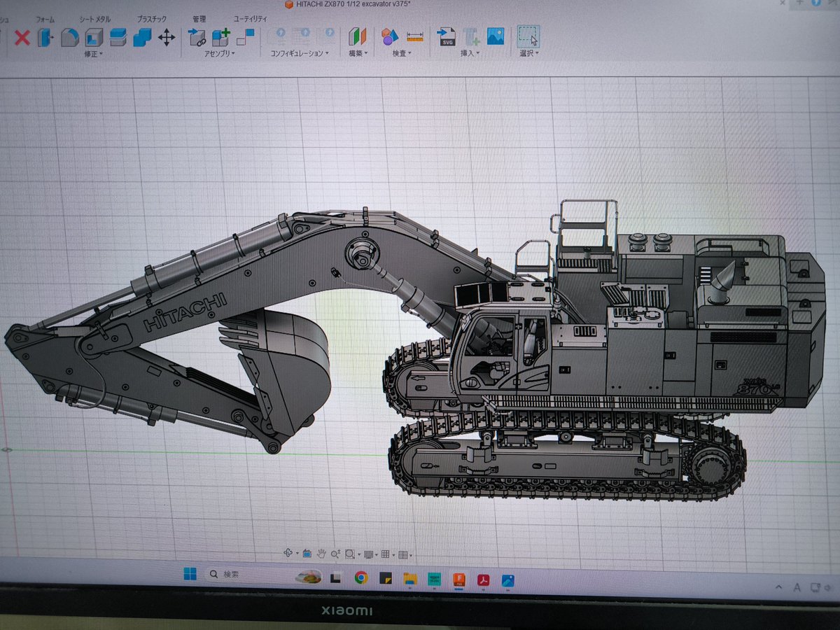
Task: Open the Windows Start menu
Action: pos(190,574)
